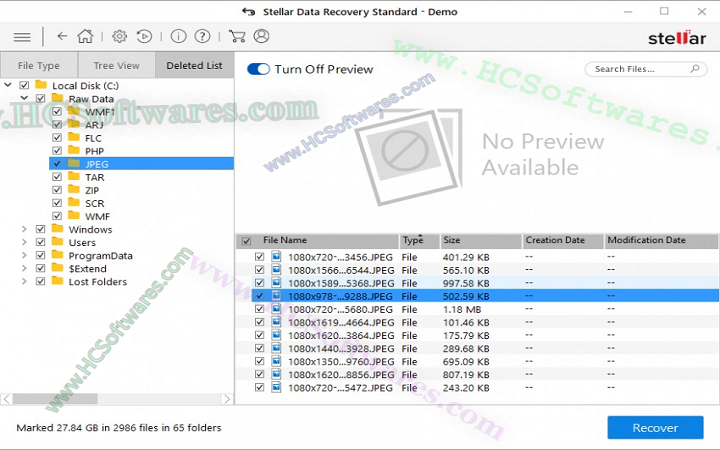Viewport: 720px width, 450px height.
Task: Open the settings gear icon
Action: 119,36
